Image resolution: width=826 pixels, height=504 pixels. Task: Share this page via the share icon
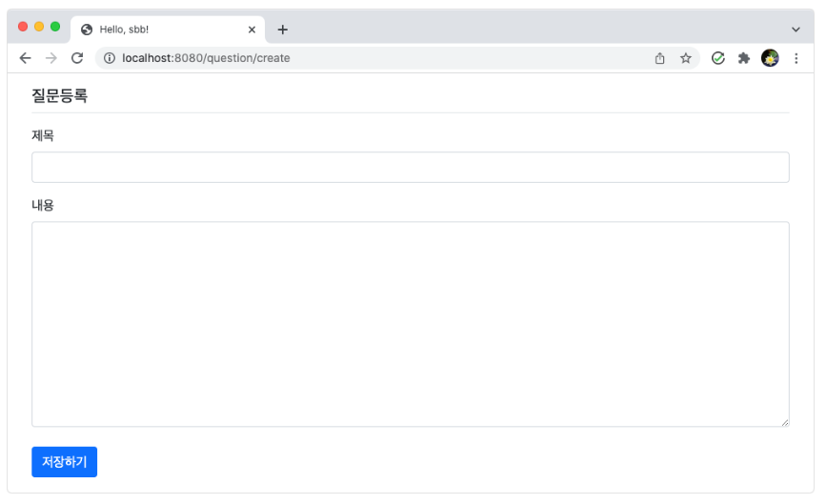coord(659,58)
